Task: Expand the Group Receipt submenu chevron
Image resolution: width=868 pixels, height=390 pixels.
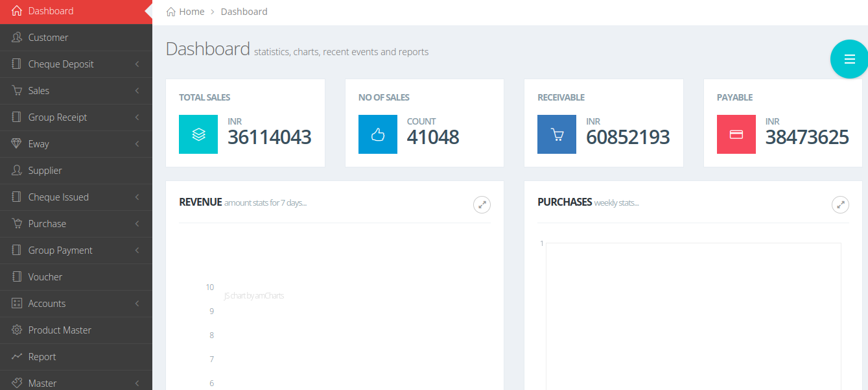Action: tap(137, 117)
